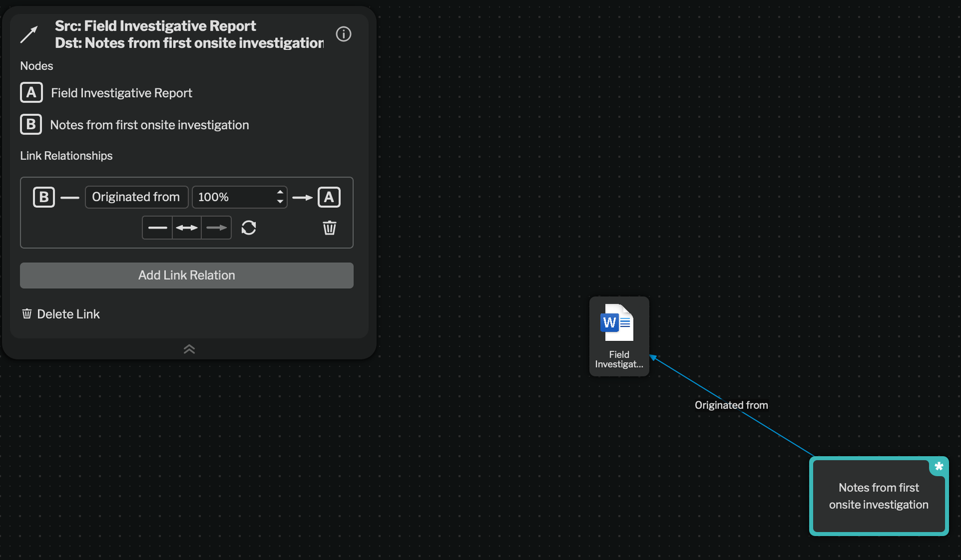
Task: Set link to one-way arrow style
Action: (216, 227)
